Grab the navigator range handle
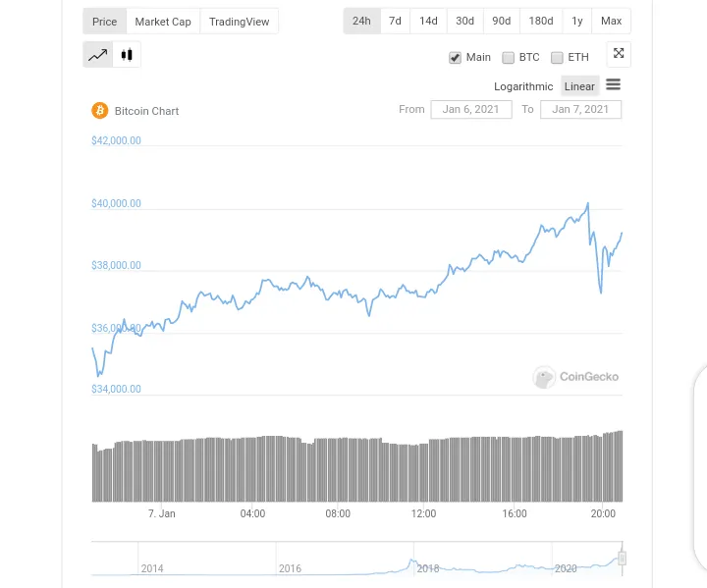 click(622, 559)
